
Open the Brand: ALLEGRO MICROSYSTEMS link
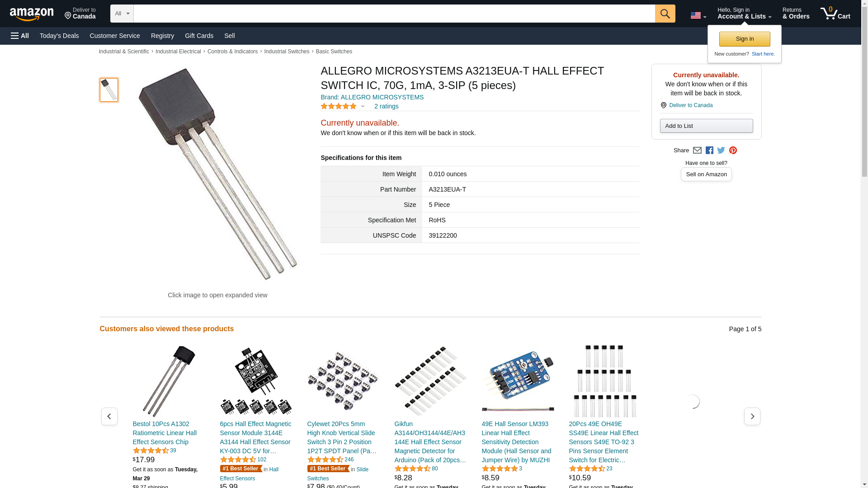point(372,97)
